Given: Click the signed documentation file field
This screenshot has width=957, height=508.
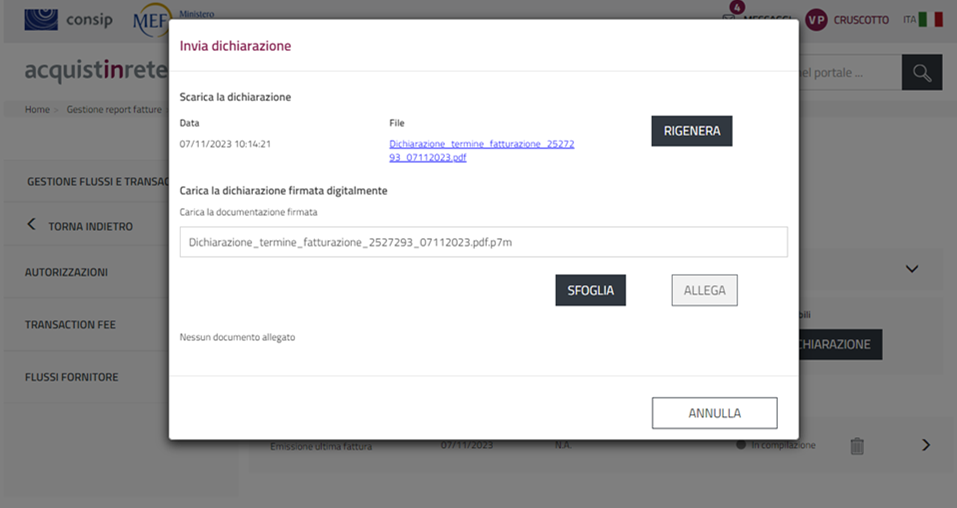Looking at the screenshot, I should coord(483,242).
